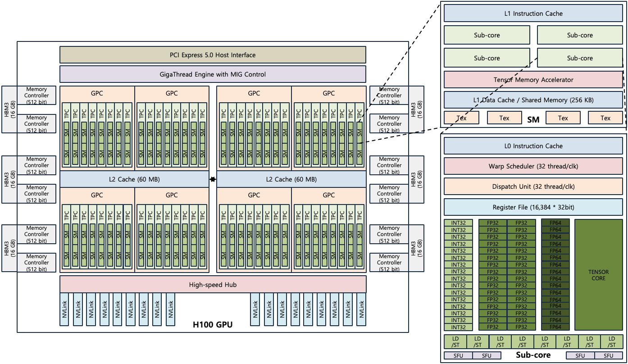Click the PCI Express 5.0 Host Interface
This screenshot has width=628, height=364.
213,55
